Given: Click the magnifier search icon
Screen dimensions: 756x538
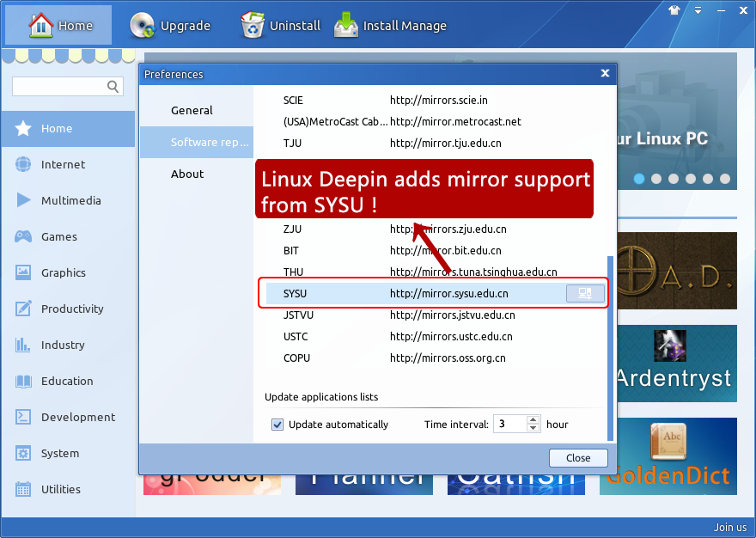Looking at the screenshot, I should coord(113,86).
